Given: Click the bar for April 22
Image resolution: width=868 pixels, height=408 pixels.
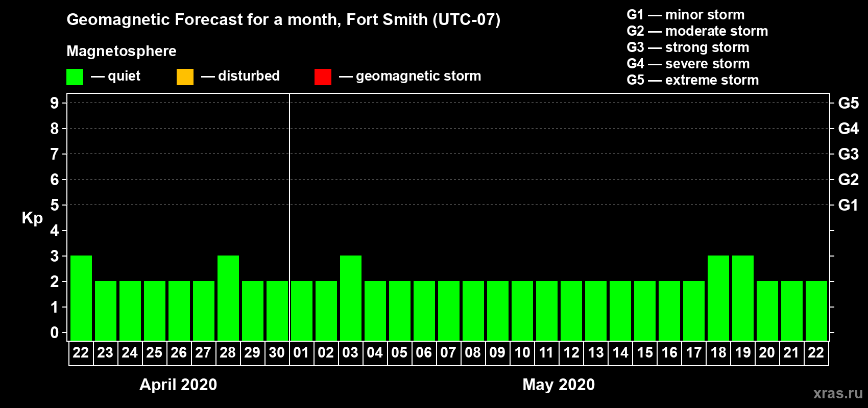Looking at the screenshot, I should 81,298.
